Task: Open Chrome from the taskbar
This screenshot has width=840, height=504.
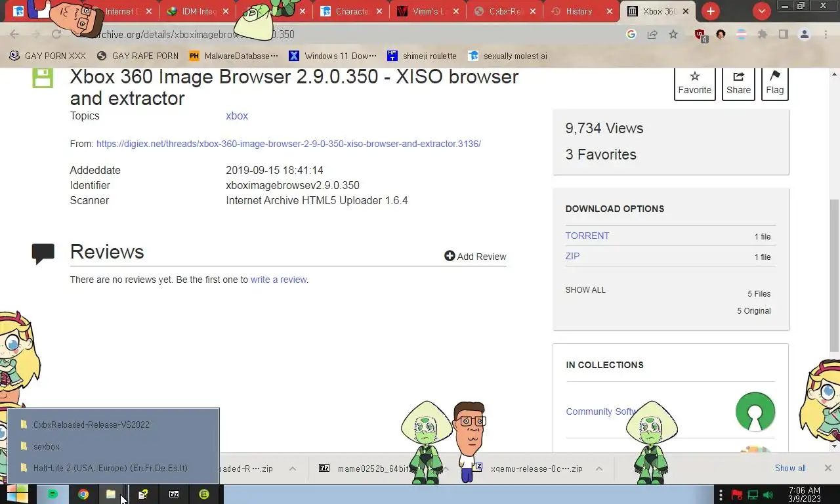Action: click(83, 494)
